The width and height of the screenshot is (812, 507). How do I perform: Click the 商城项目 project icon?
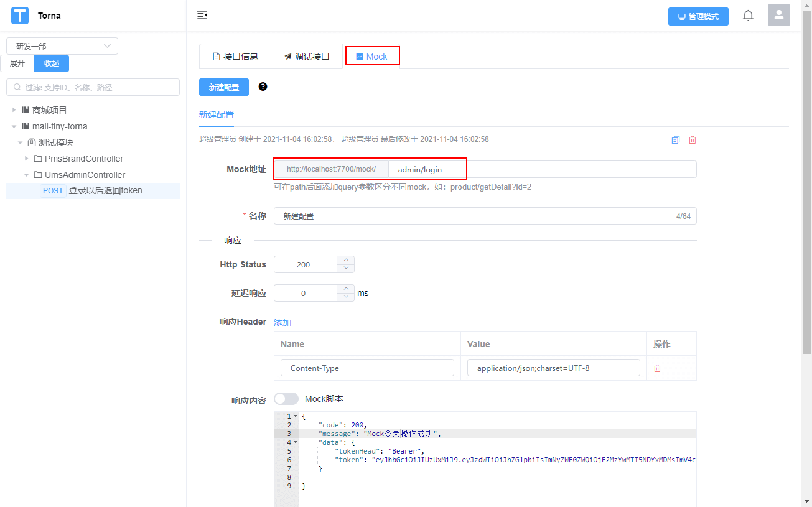[26, 110]
